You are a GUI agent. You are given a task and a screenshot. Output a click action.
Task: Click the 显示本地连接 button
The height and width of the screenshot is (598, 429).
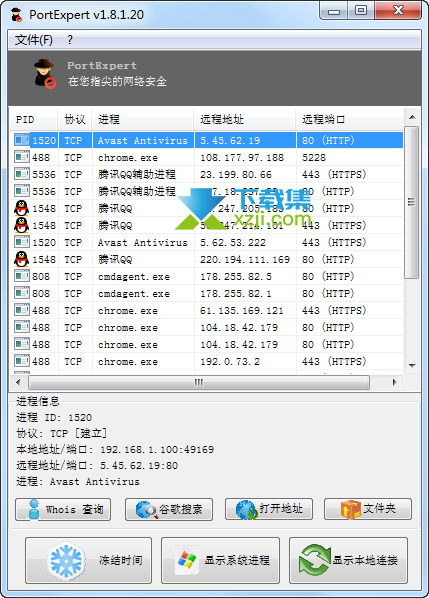click(x=349, y=560)
